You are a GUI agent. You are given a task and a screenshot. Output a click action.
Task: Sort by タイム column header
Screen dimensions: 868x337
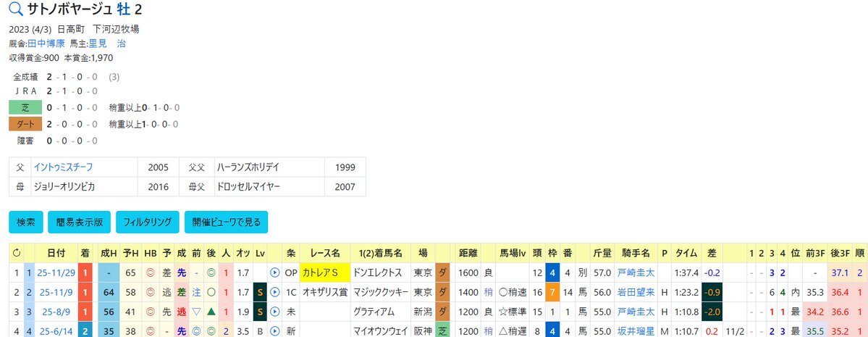tap(686, 254)
